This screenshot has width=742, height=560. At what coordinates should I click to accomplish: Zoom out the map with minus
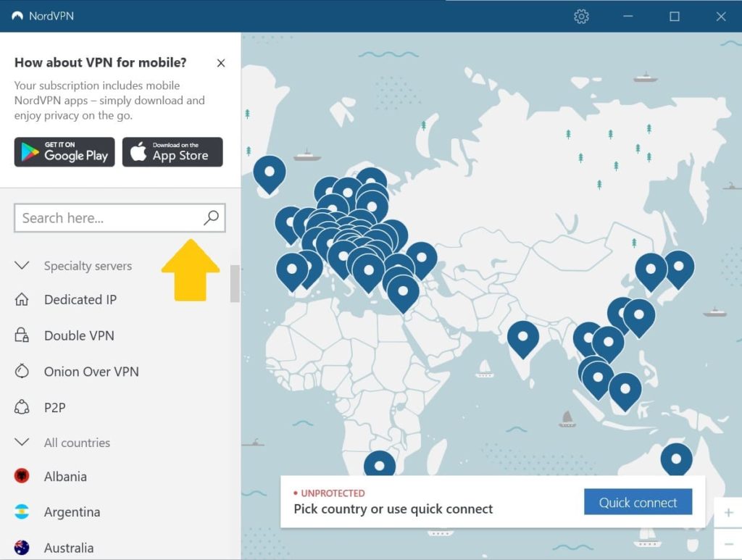[728, 544]
